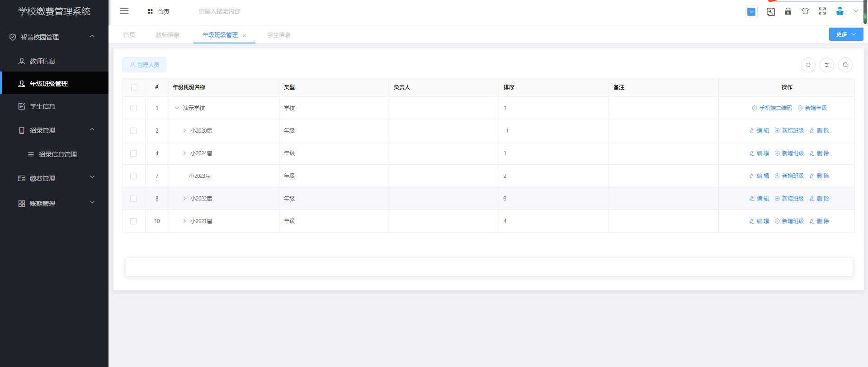Click the refresh table icon
Viewport: 868px width, 367px height.
[808, 65]
